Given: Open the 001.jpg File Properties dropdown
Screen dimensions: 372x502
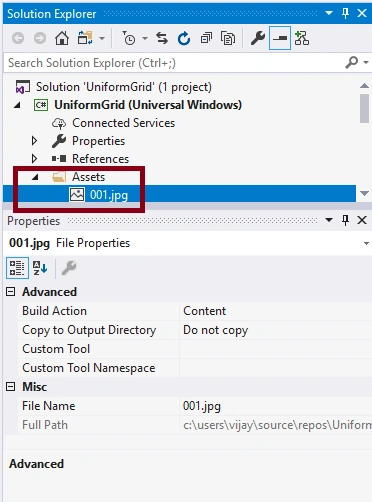Looking at the screenshot, I should (366, 243).
